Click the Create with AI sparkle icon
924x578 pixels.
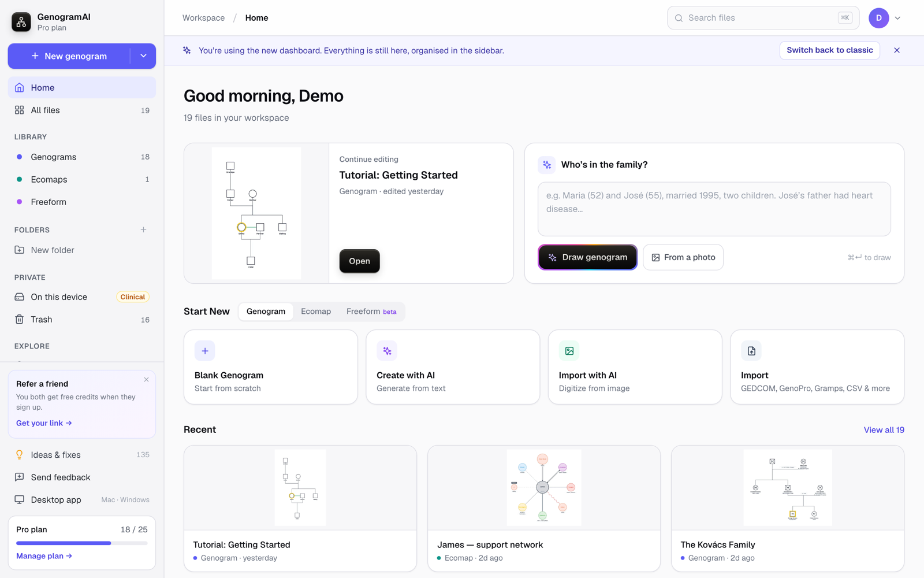click(387, 351)
